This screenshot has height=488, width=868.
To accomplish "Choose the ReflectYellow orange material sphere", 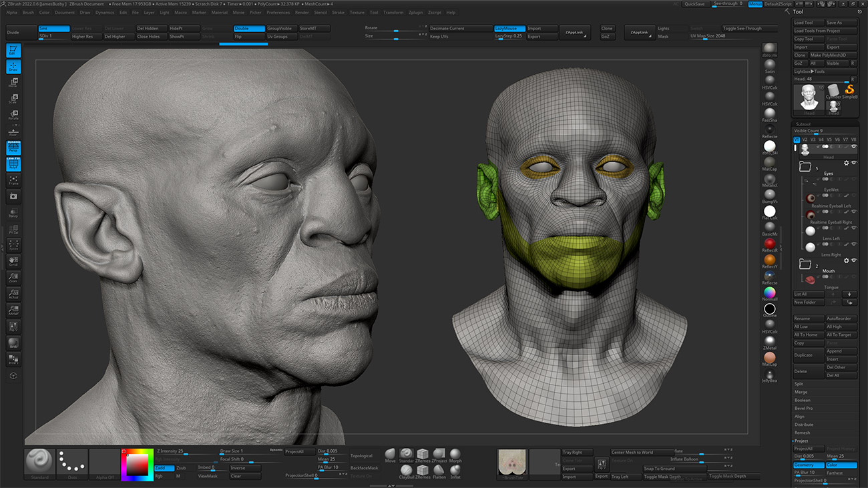I will click(x=770, y=260).
